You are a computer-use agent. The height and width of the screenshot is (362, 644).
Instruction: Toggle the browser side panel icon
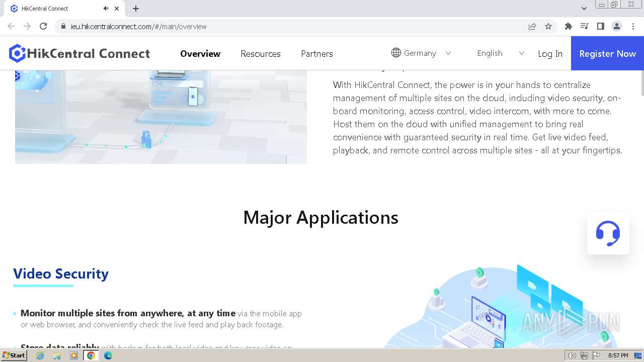coord(601,26)
